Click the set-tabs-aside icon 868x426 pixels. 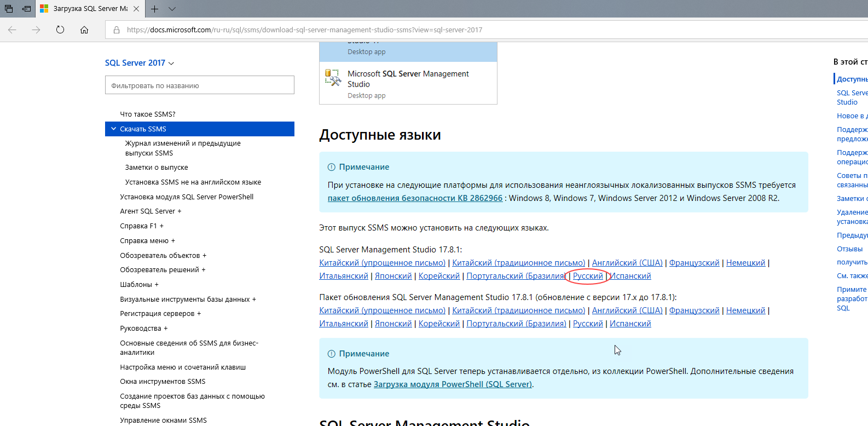tap(26, 9)
